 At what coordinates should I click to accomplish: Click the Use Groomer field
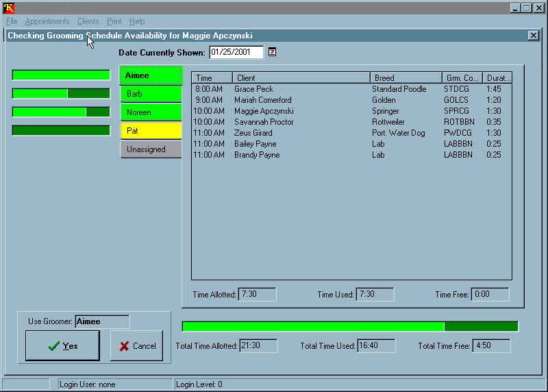click(x=102, y=321)
